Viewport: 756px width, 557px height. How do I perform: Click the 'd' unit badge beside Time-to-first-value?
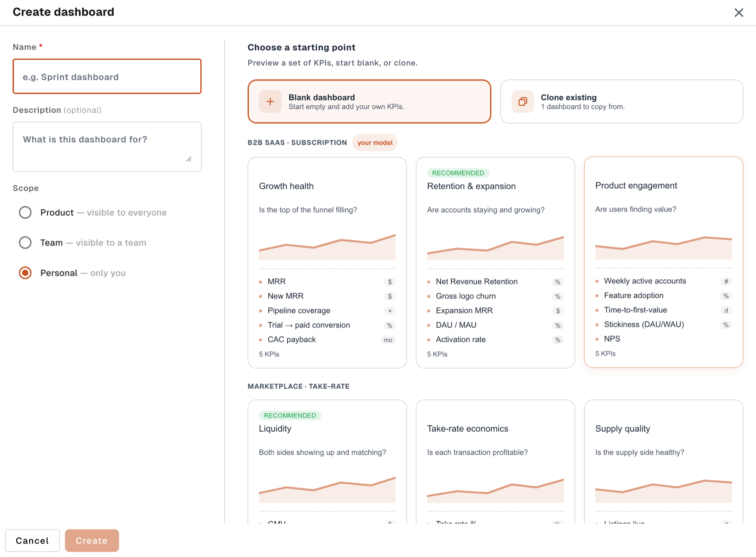click(726, 310)
